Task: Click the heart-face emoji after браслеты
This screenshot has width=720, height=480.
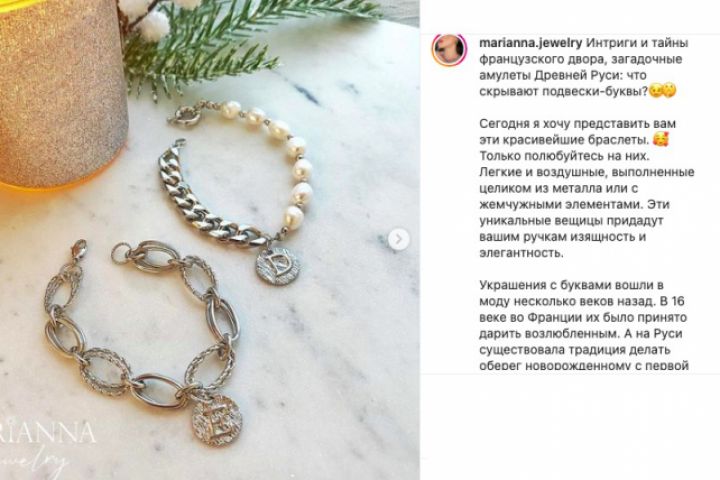Action: (x=660, y=139)
